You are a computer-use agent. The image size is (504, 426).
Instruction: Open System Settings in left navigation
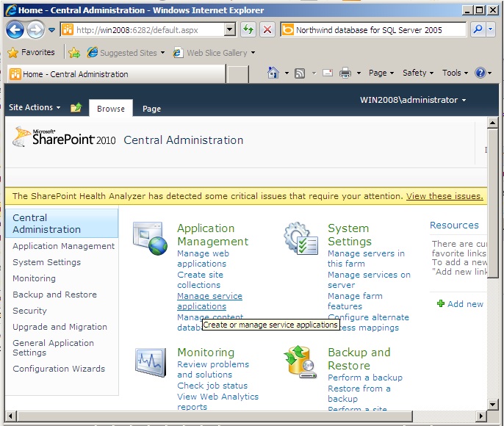tap(46, 262)
